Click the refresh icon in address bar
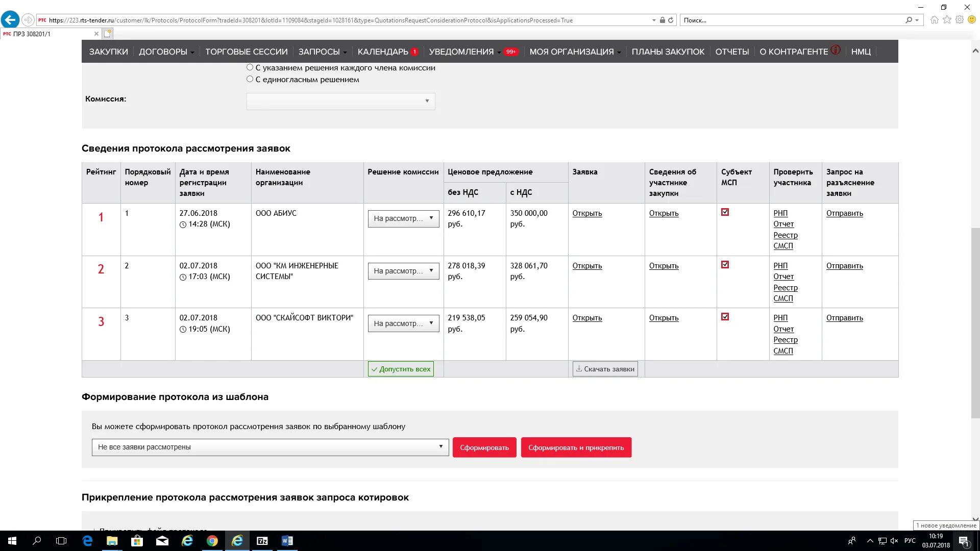Image resolution: width=980 pixels, height=551 pixels. [671, 20]
